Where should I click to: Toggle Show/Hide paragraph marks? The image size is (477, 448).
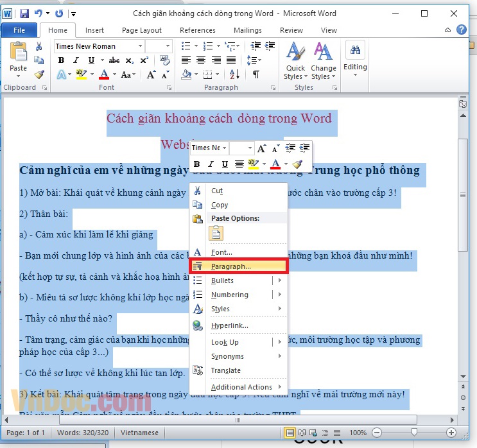coord(256,74)
